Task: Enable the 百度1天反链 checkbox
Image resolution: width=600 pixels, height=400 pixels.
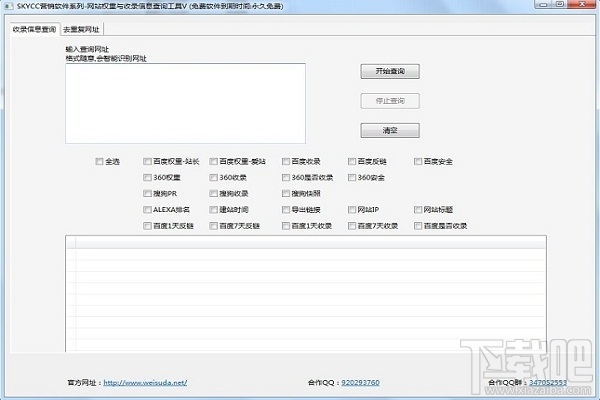Action: (147, 226)
